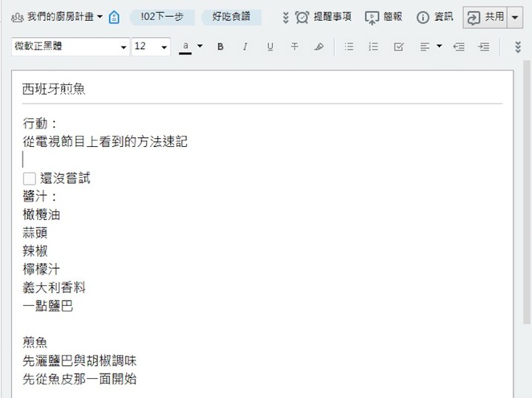
Task: Insert a numbered list
Action: click(x=373, y=47)
